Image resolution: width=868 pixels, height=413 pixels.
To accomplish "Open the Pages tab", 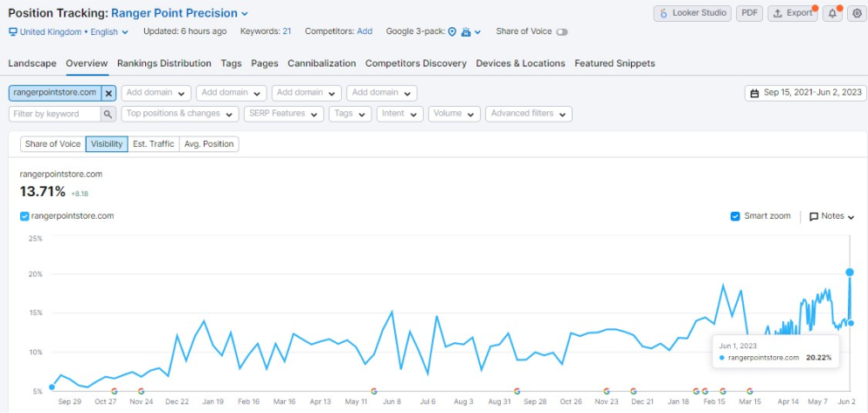I will [265, 63].
